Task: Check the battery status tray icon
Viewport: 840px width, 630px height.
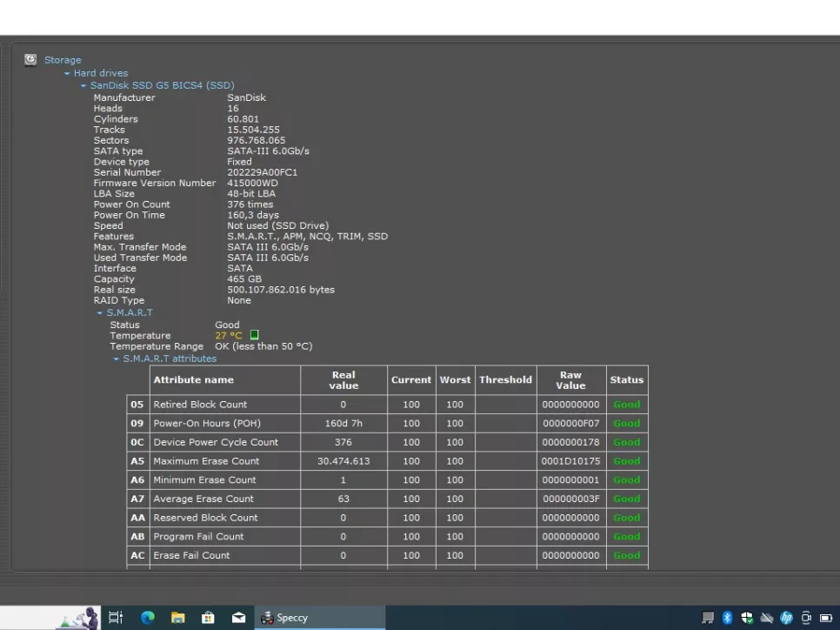Action: point(826,618)
